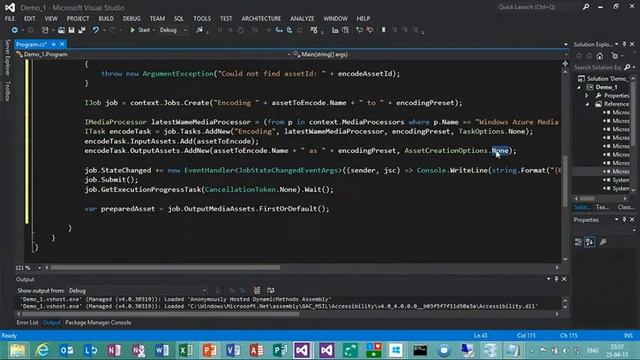Switch to the Class View panel tab

click(625, 207)
